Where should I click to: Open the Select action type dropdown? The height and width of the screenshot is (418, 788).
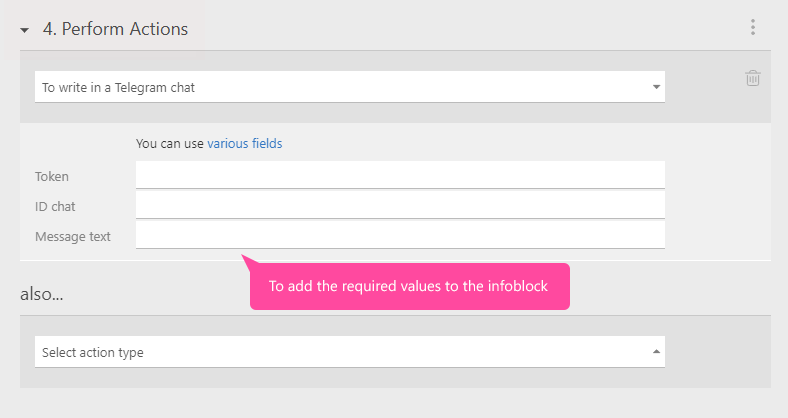tap(340, 352)
